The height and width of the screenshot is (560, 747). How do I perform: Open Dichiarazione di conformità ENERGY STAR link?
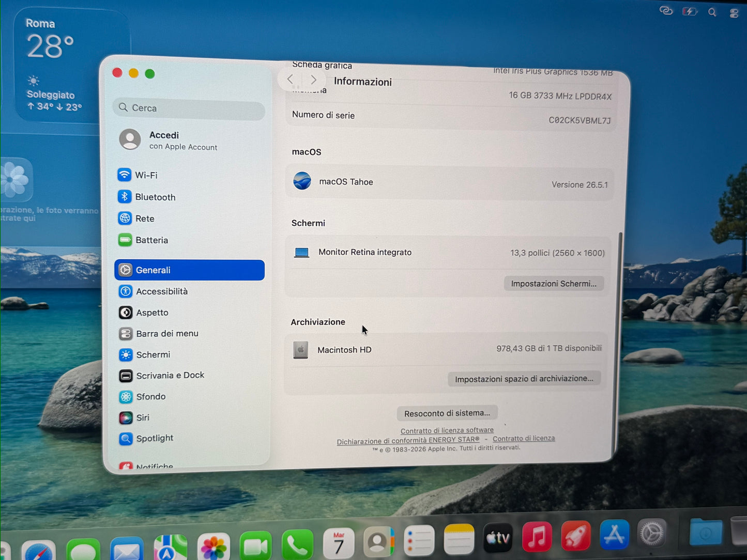(x=408, y=441)
